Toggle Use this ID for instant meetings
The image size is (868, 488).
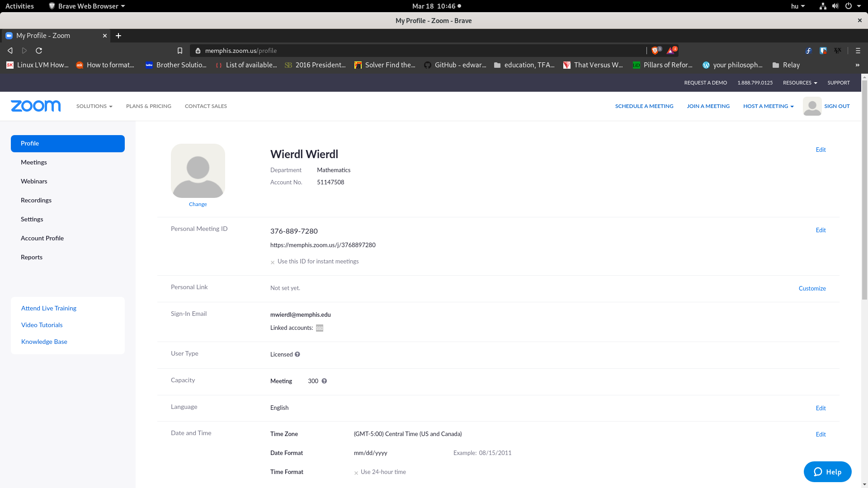[315, 262]
